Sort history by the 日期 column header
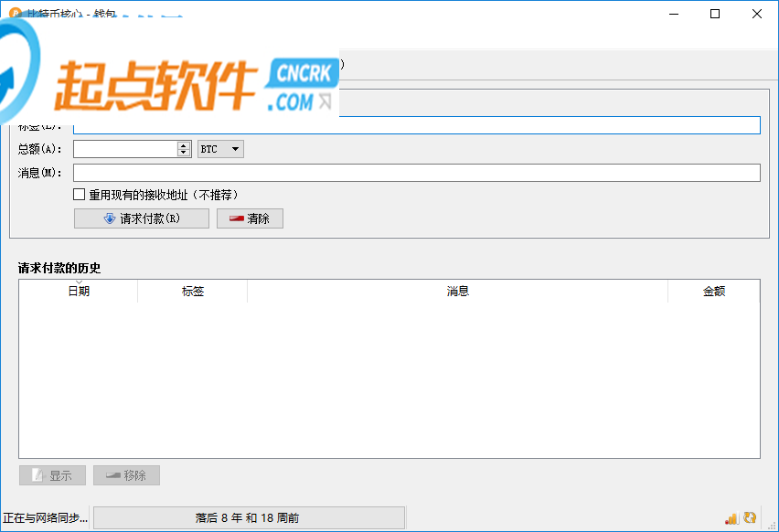Image resolution: width=779 pixels, height=532 pixels. (79, 291)
